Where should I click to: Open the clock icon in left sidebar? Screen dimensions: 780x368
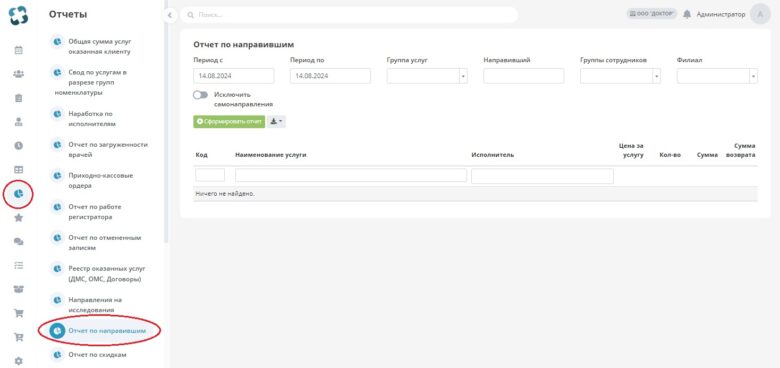18,146
